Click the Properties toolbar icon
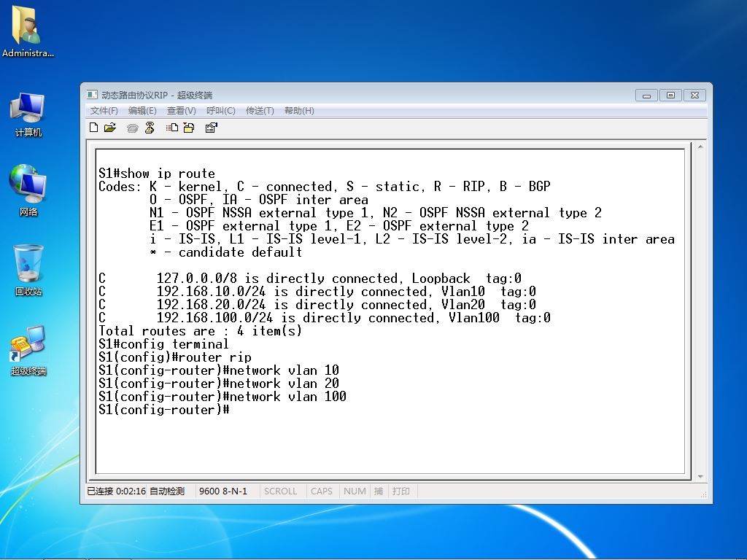 coord(211,128)
